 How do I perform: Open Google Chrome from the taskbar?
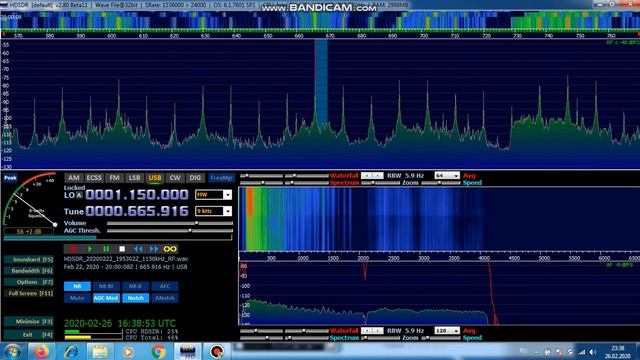click(x=158, y=351)
